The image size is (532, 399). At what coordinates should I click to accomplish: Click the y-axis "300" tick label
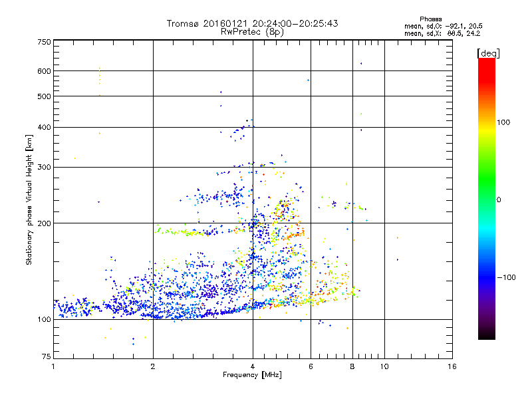pos(44,168)
